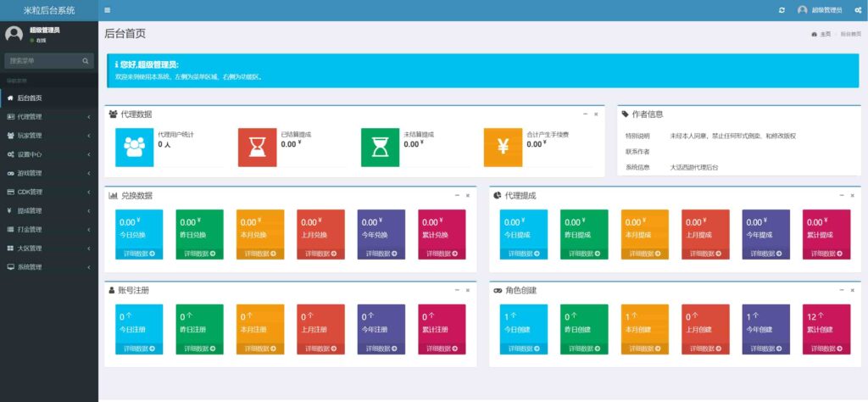Open 详细数据 under 今日兑换
The width and height of the screenshot is (868, 402).
tap(138, 253)
